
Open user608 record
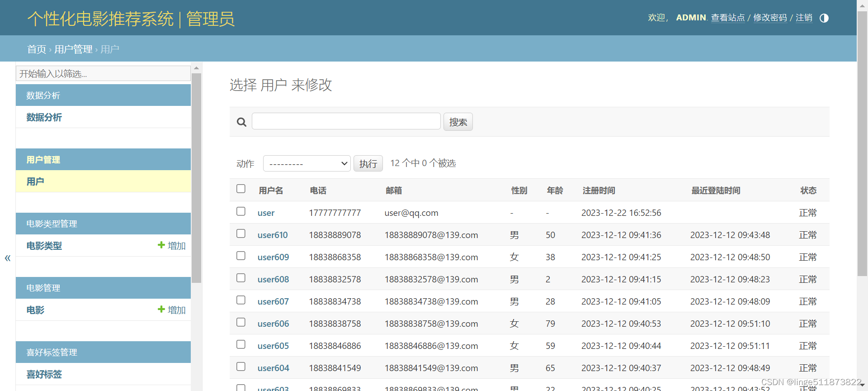(273, 279)
